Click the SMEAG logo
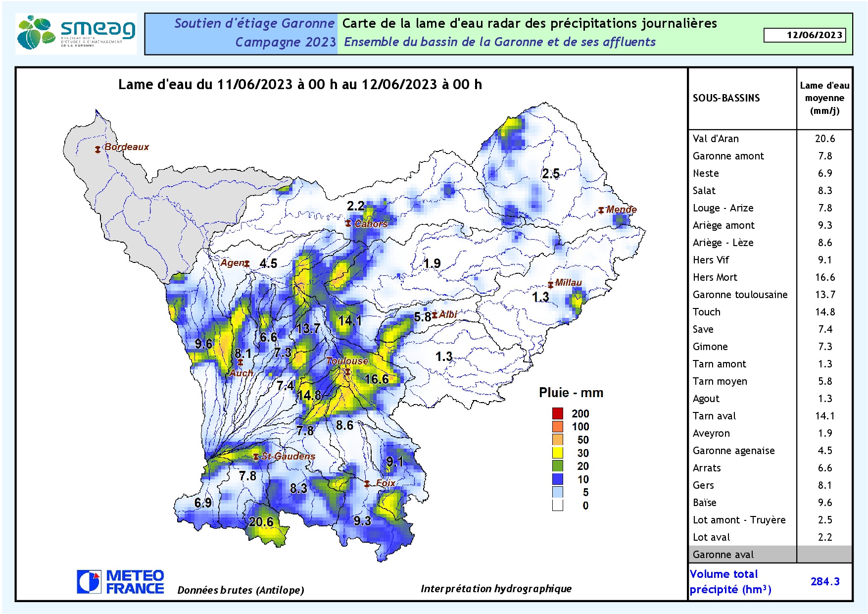Screen dimensions: 868x614 pos(76,34)
